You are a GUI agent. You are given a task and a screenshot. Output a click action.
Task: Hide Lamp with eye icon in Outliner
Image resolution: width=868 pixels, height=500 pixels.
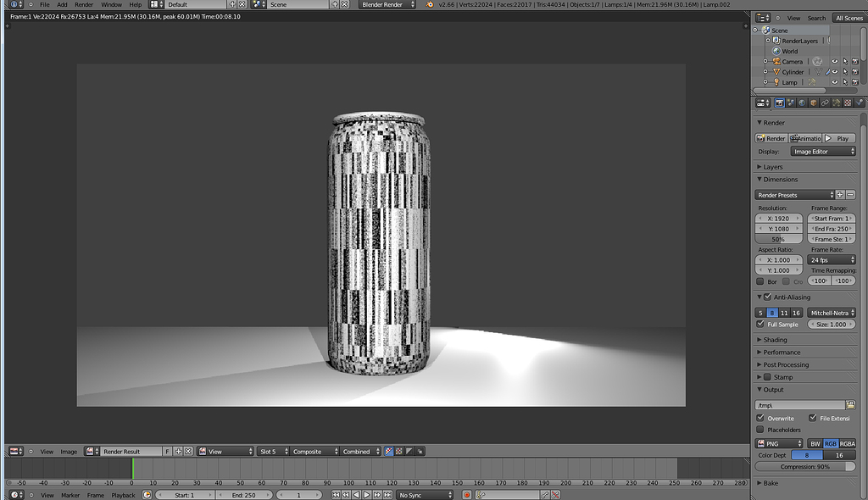point(835,82)
